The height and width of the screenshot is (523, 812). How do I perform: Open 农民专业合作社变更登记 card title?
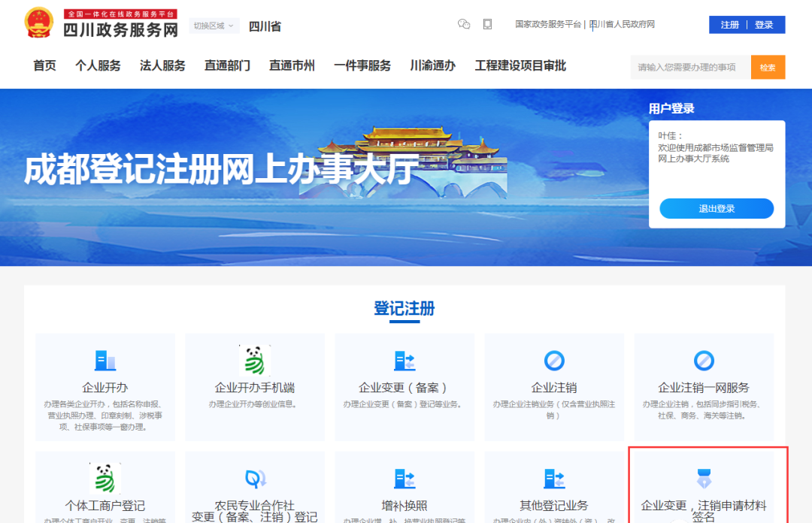click(255, 511)
